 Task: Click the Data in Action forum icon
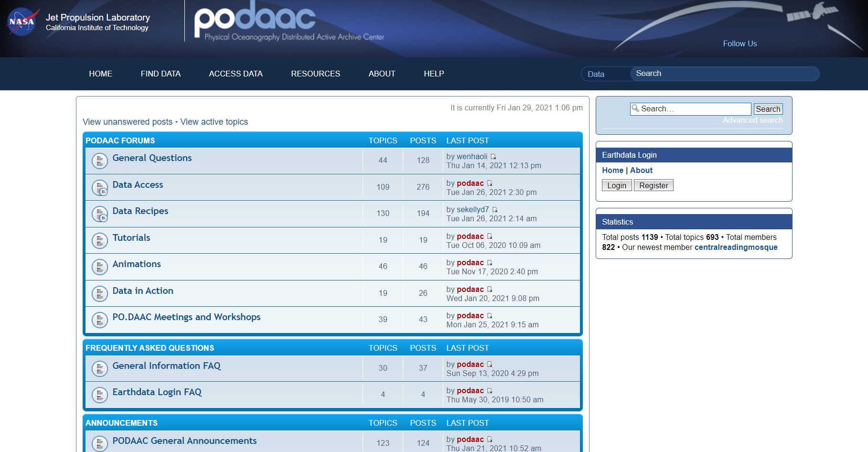tap(99, 294)
